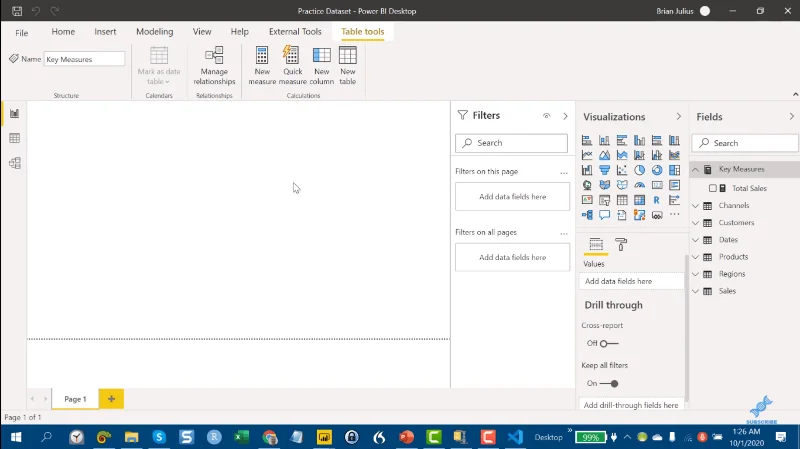Collapse the Filters pane arrow
The width and height of the screenshot is (800, 449).
565,116
